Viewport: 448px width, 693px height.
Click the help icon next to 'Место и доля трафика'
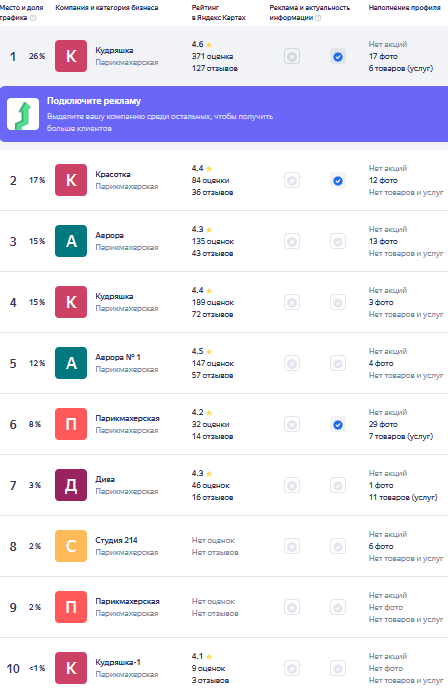tap(33, 18)
